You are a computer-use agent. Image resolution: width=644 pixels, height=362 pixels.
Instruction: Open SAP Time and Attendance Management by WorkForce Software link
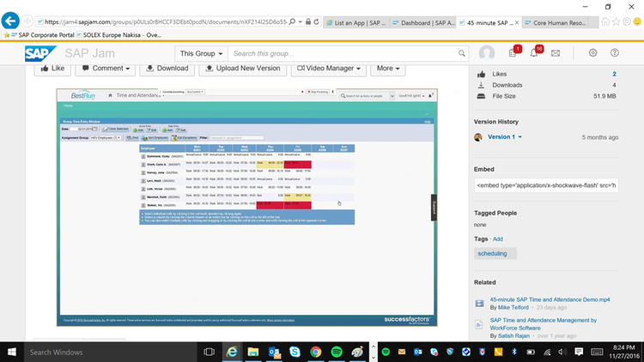tap(543, 324)
